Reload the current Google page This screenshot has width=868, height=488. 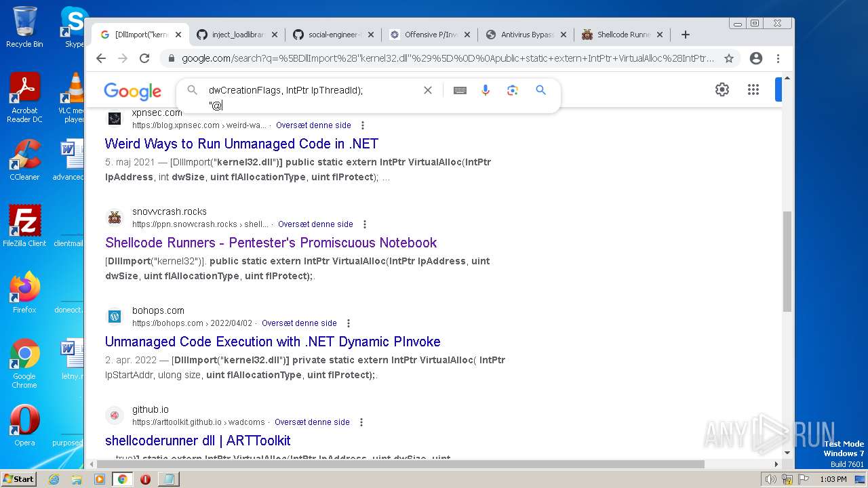click(x=144, y=58)
